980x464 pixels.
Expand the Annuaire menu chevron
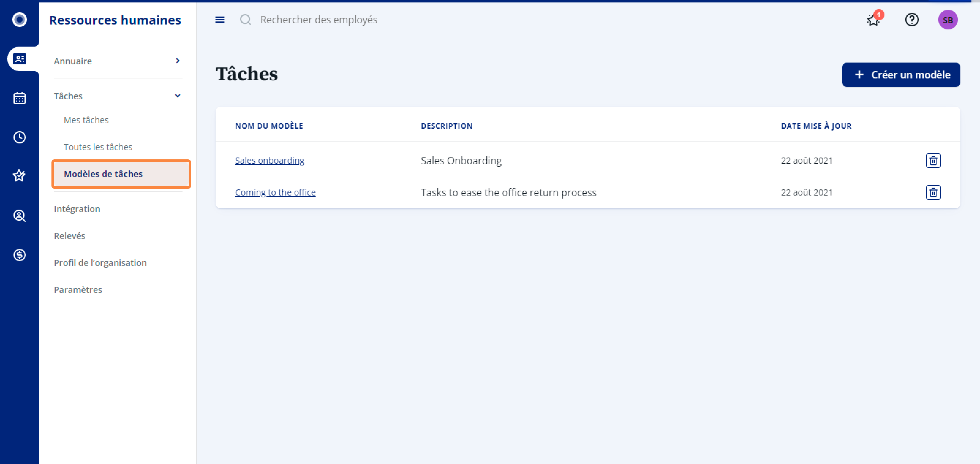pos(178,61)
